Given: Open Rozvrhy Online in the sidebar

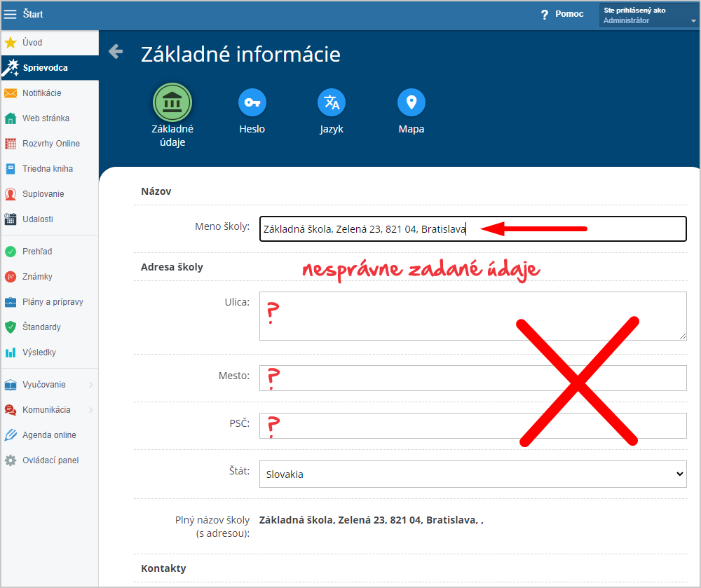Looking at the screenshot, I should pyautogui.click(x=50, y=144).
